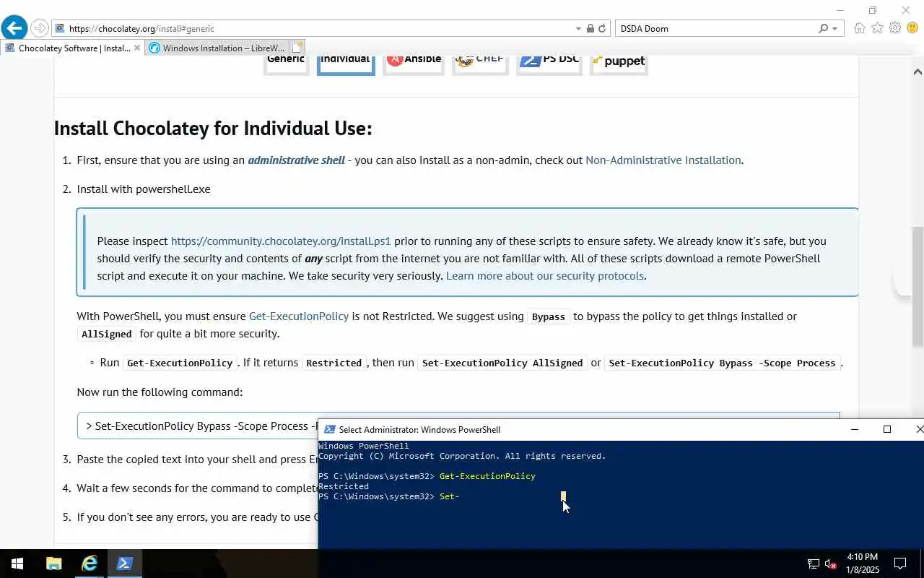Refresh the page with the reload icon

602,29
